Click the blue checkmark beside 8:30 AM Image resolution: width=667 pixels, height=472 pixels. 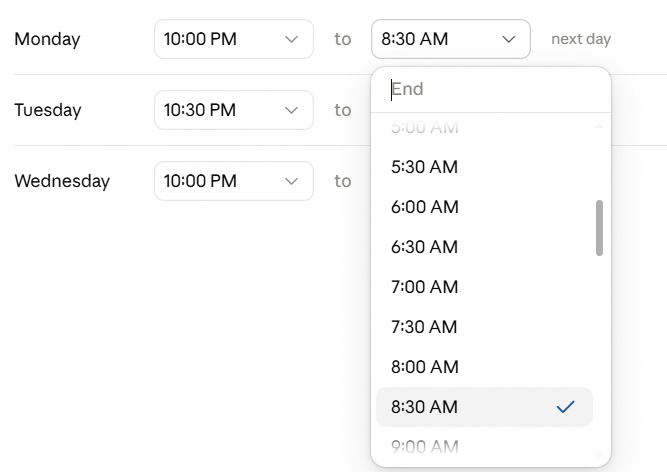pos(565,407)
